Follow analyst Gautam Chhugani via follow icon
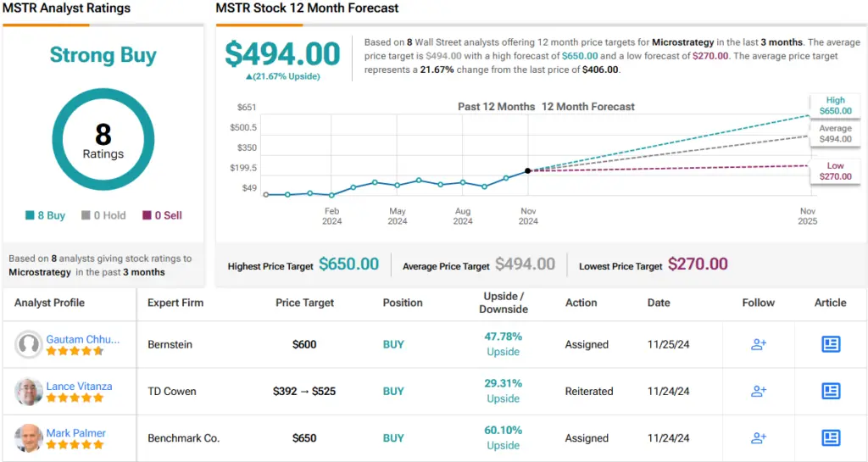Screen dimensions: 868x462 click(x=759, y=344)
